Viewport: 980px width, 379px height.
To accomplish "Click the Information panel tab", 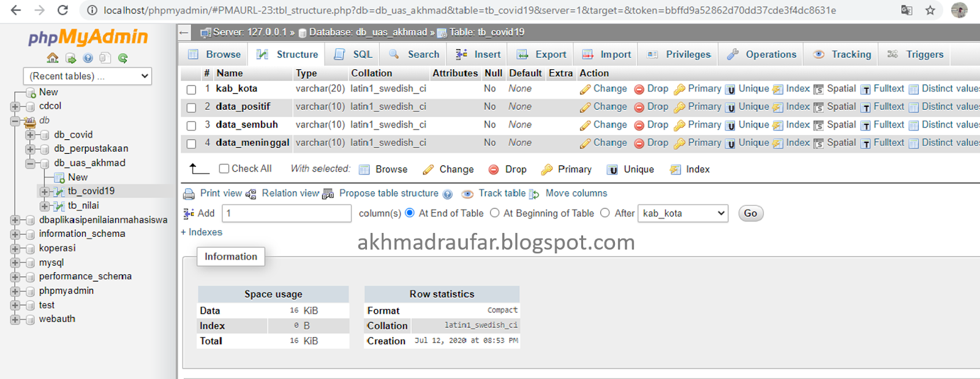I will (231, 256).
